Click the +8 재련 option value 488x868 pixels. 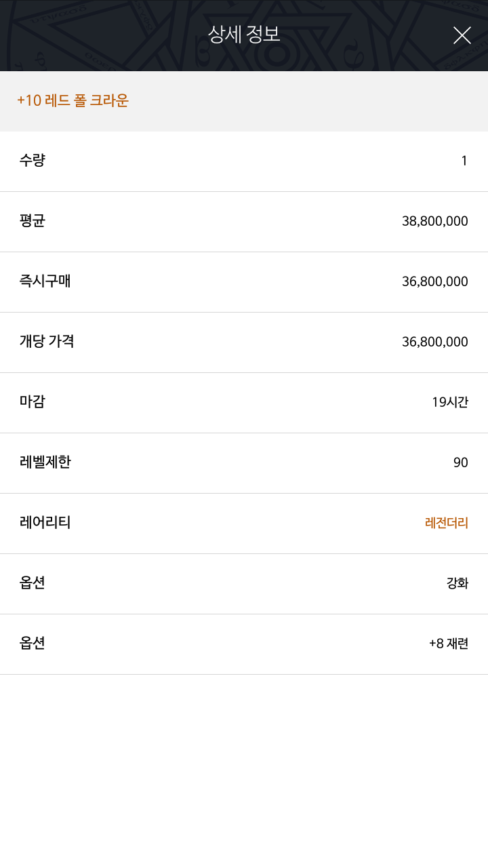tap(448, 644)
